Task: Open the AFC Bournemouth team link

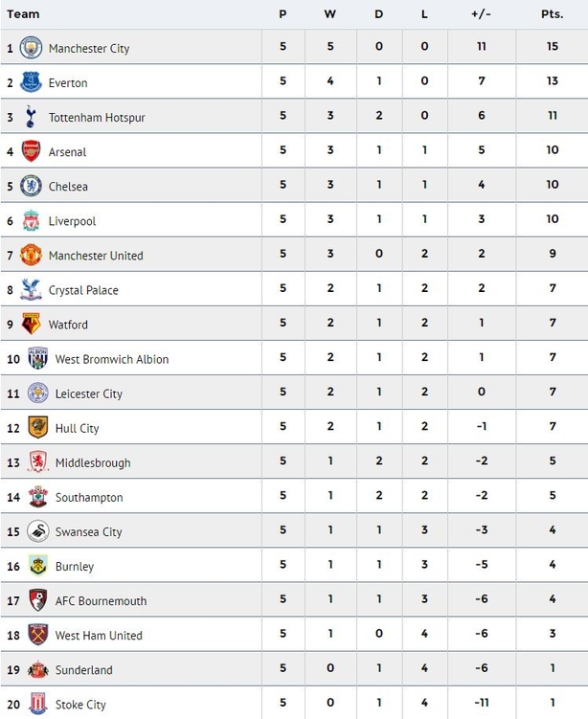Action: tap(102, 600)
